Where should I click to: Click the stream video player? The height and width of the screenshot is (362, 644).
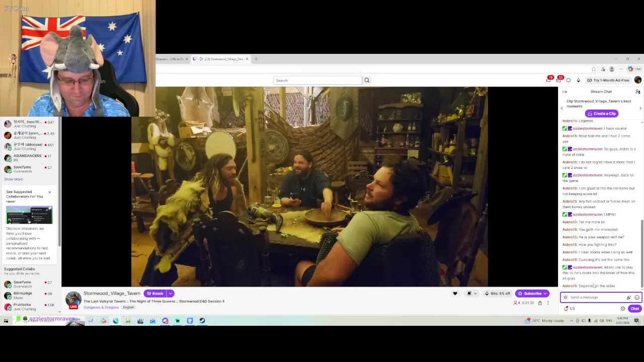pos(309,187)
